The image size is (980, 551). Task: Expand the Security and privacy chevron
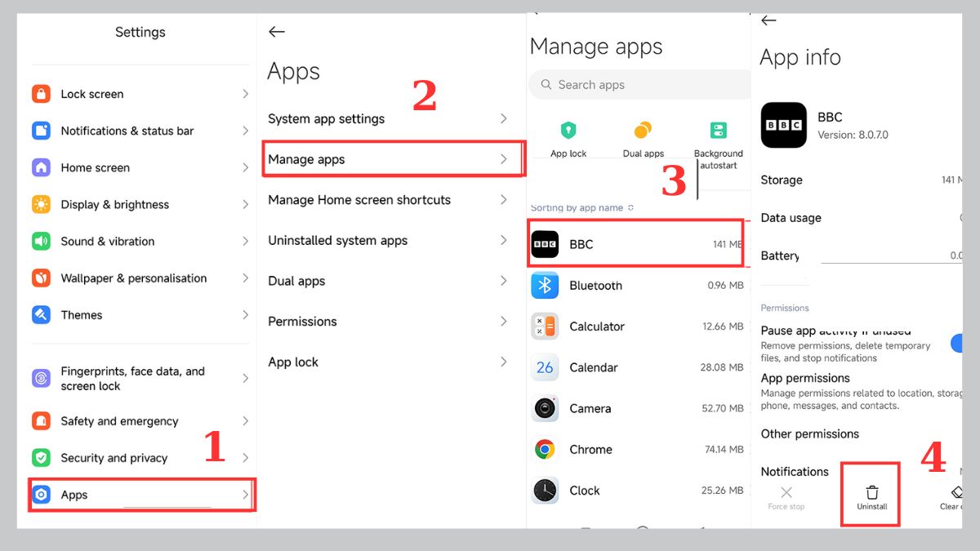[244, 457]
